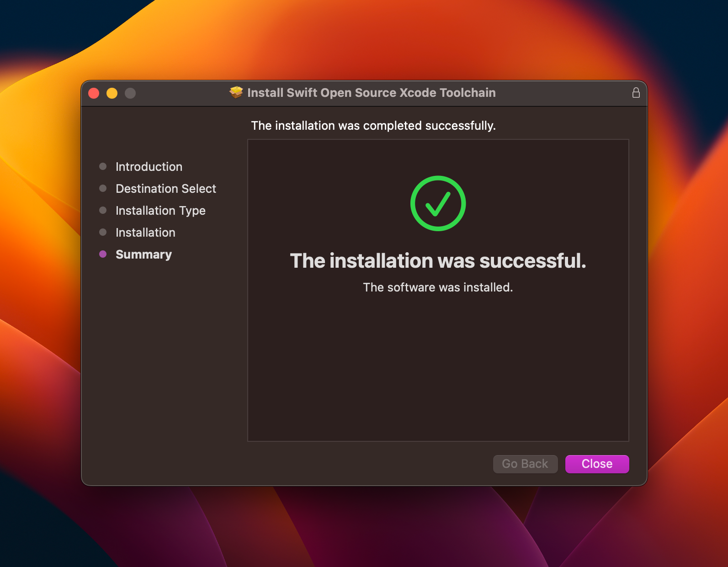This screenshot has width=728, height=567.
Task: Click 'The installation was successful.' heading
Action: point(438,261)
